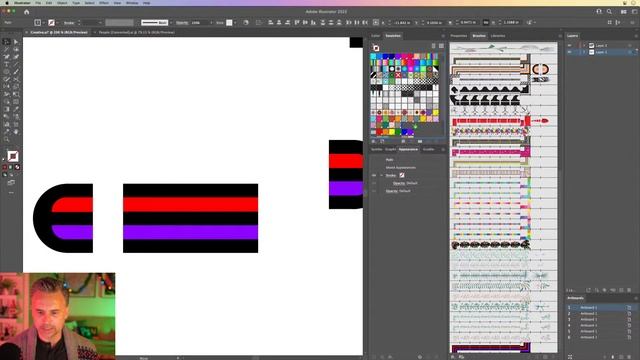This screenshot has width=640, height=360.
Task: Open the Opacity value dropdown arrow
Action: [x=211, y=23]
